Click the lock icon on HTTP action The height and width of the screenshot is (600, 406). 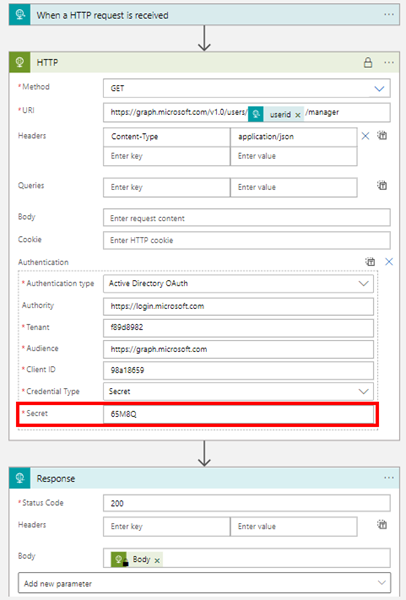368,62
